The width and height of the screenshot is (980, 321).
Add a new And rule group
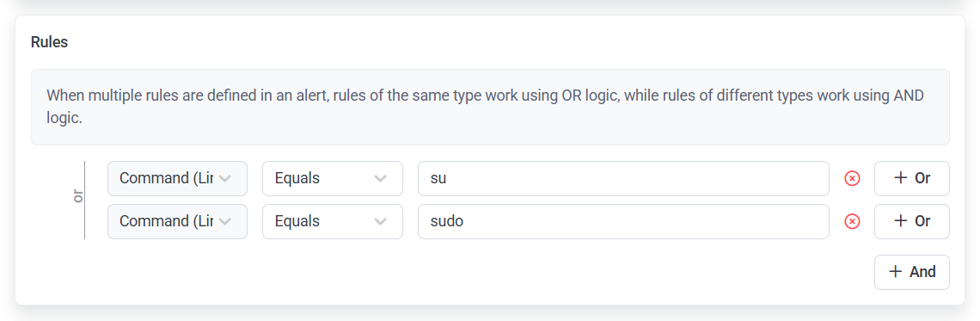[912, 272]
